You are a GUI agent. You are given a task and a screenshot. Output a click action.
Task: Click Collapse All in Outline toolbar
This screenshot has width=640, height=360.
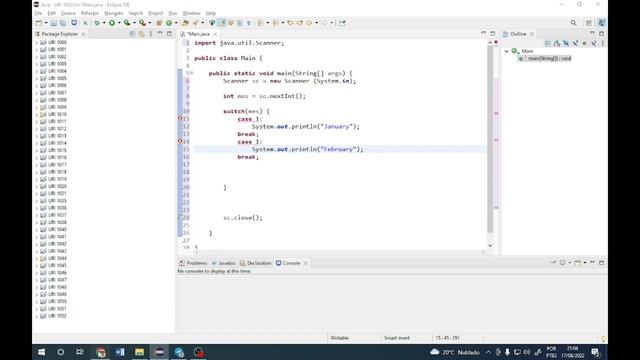pyautogui.click(x=548, y=43)
